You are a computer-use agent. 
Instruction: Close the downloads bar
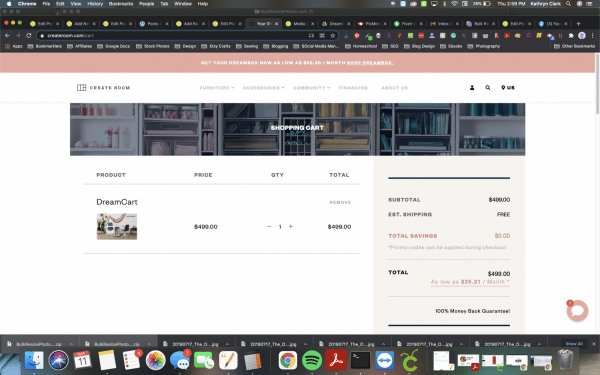[x=594, y=344]
